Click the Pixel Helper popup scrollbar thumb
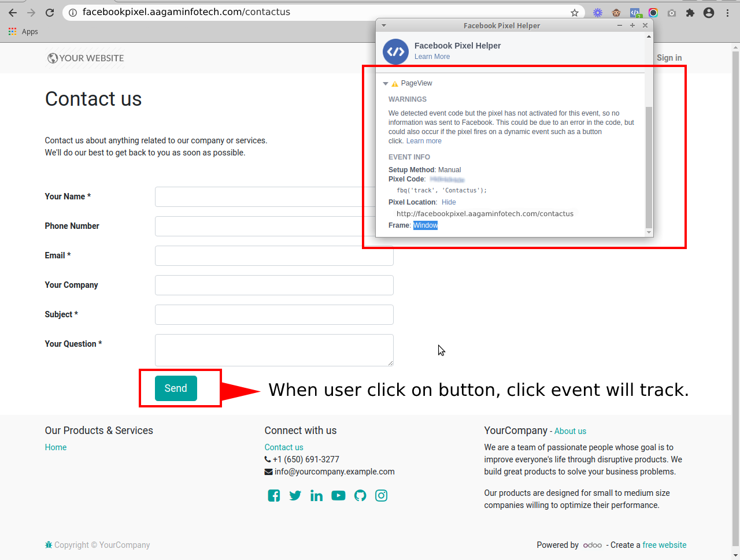This screenshot has width=740, height=560. click(x=649, y=168)
